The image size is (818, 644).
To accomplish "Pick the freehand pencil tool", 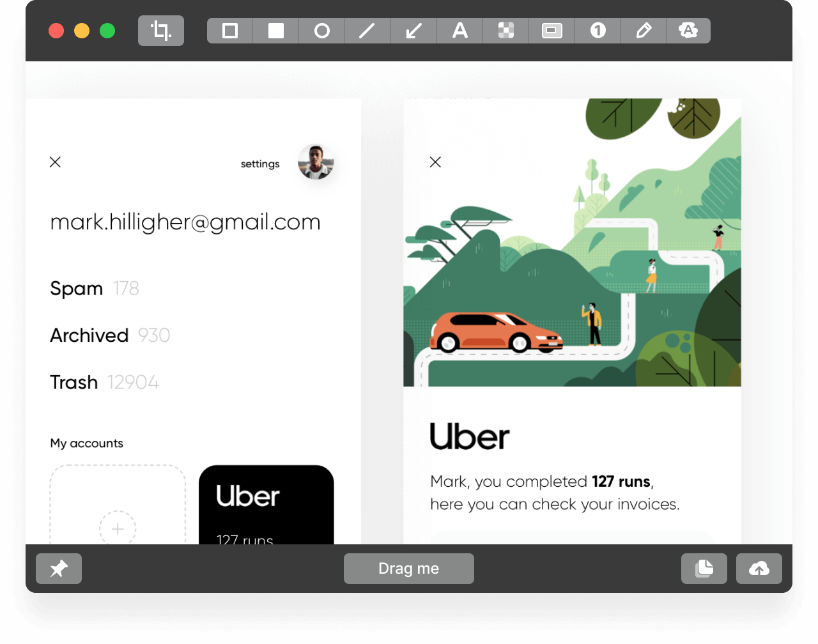I will pyautogui.click(x=644, y=31).
